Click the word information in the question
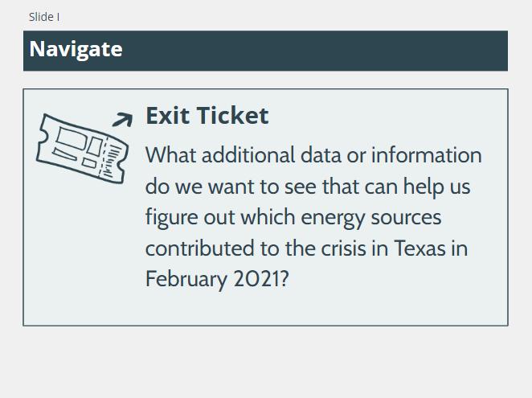The height and width of the screenshot is (398, 532). click(x=427, y=155)
